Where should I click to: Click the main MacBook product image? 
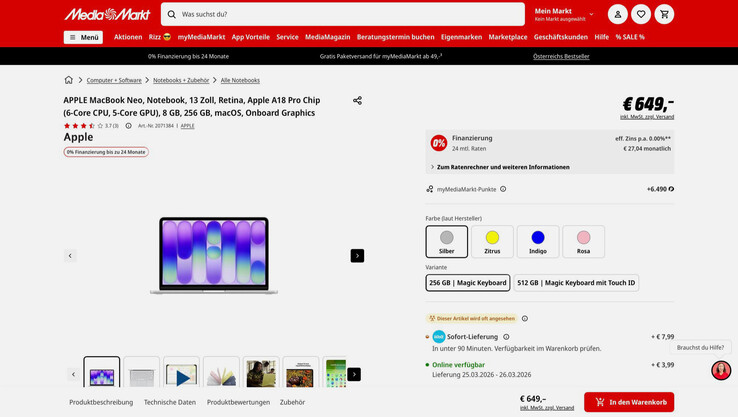(x=214, y=256)
